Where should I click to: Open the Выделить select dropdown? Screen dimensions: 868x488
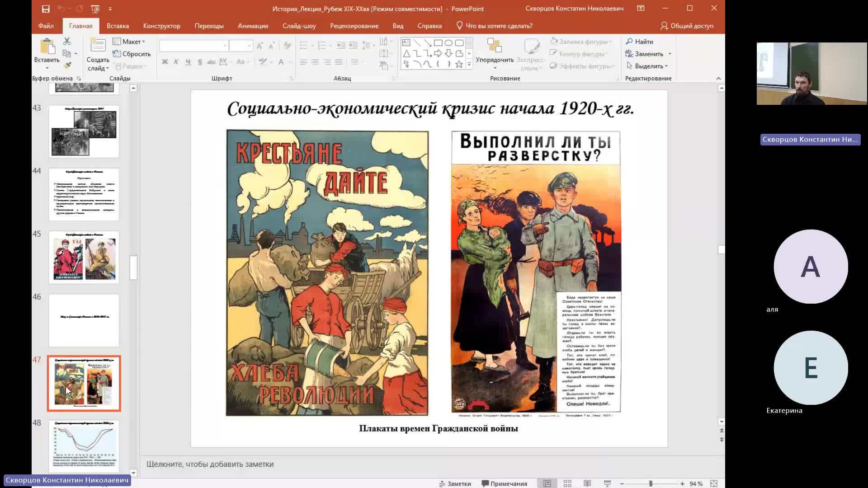[647, 66]
